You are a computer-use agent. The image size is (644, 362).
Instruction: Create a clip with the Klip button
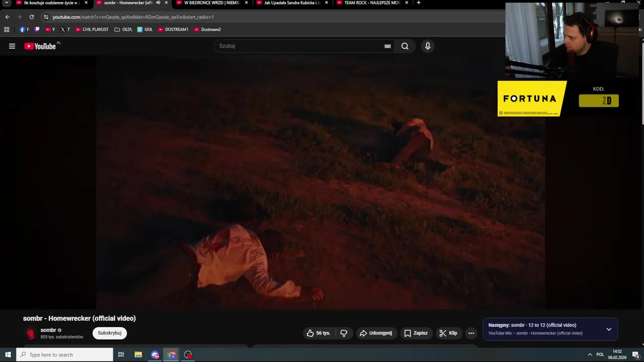pos(448,333)
